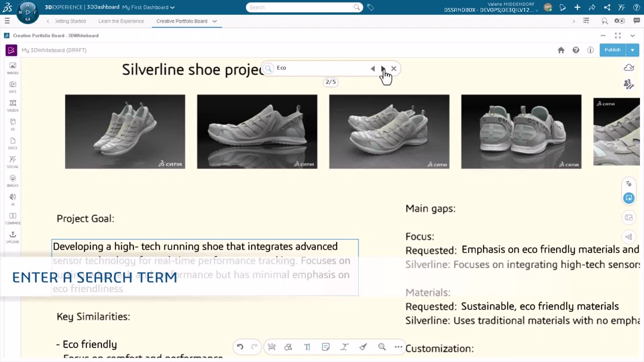Open top bar help icon
The width and height of the screenshot is (644, 362).
point(637,7)
